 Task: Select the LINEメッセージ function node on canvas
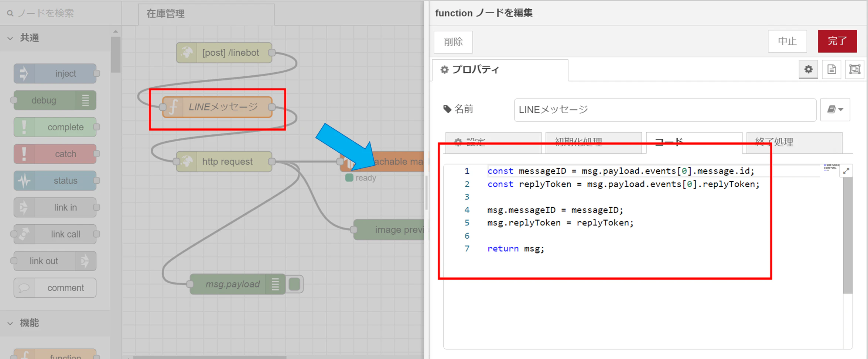217,107
